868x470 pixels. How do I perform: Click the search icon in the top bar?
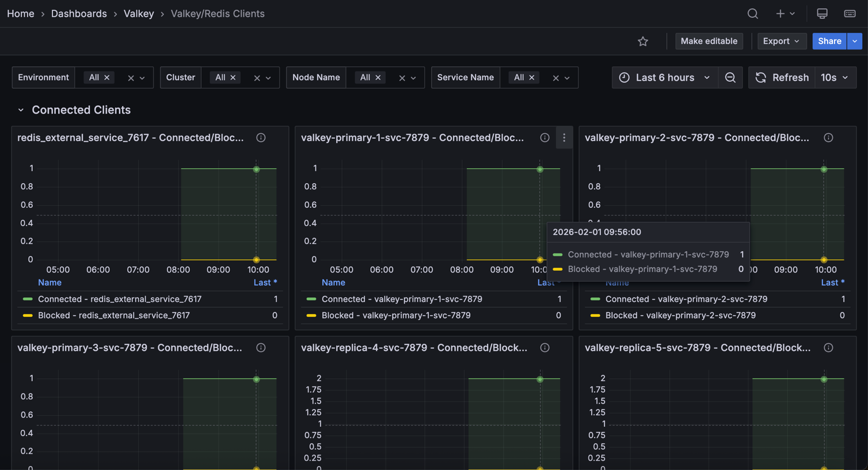click(x=752, y=13)
